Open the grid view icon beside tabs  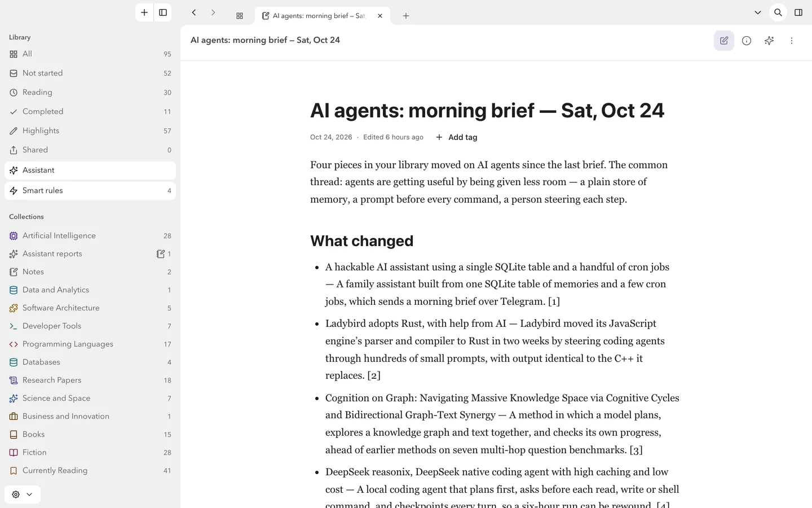pyautogui.click(x=240, y=16)
